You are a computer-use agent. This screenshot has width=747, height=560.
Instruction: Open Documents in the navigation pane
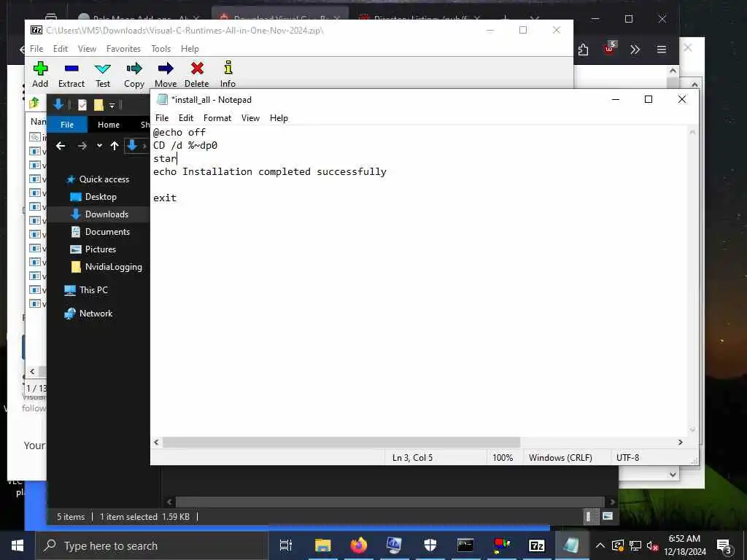pos(107,232)
